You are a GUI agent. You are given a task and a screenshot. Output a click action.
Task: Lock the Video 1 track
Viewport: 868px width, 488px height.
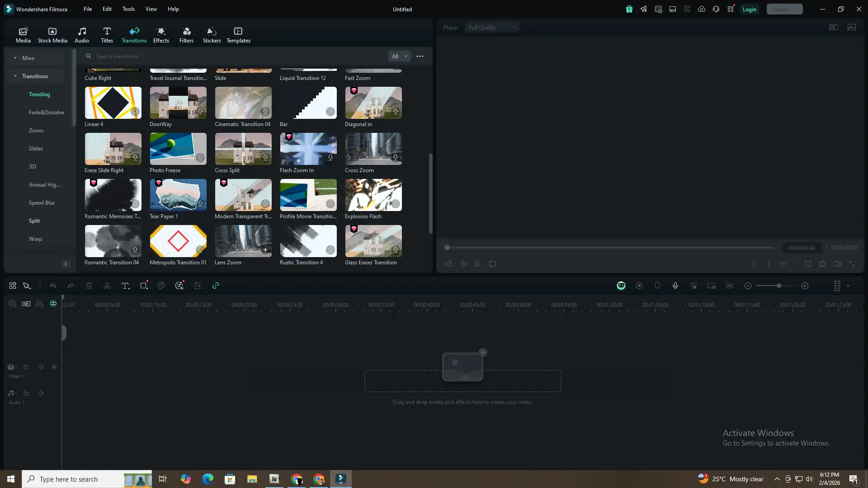click(26, 367)
